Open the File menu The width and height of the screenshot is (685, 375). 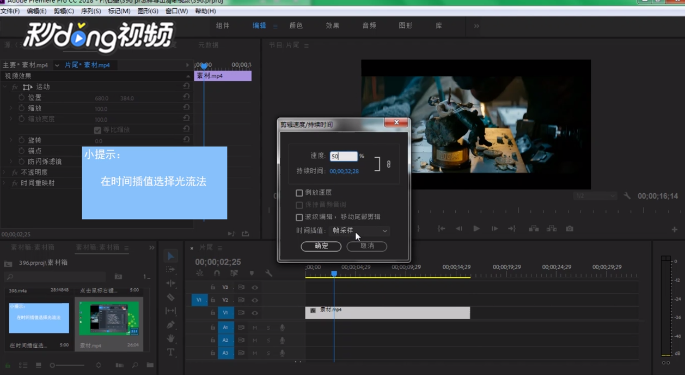(10, 11)
